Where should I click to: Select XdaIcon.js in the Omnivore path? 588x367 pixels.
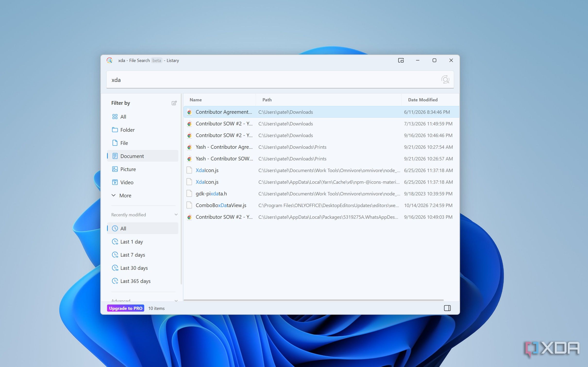point(321,170)
